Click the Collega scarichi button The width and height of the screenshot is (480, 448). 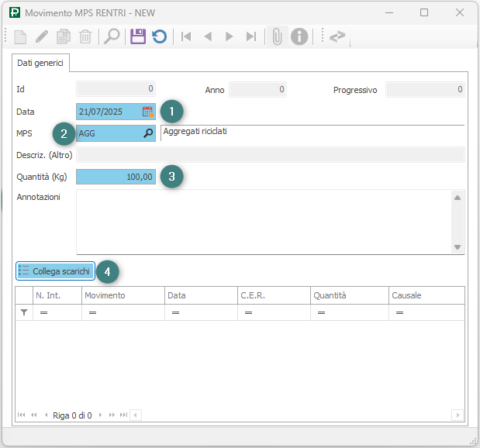[x=56, y=271]
